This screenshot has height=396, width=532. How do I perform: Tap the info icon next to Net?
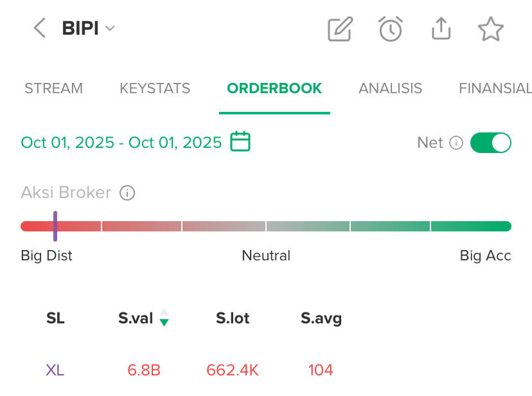456,143
